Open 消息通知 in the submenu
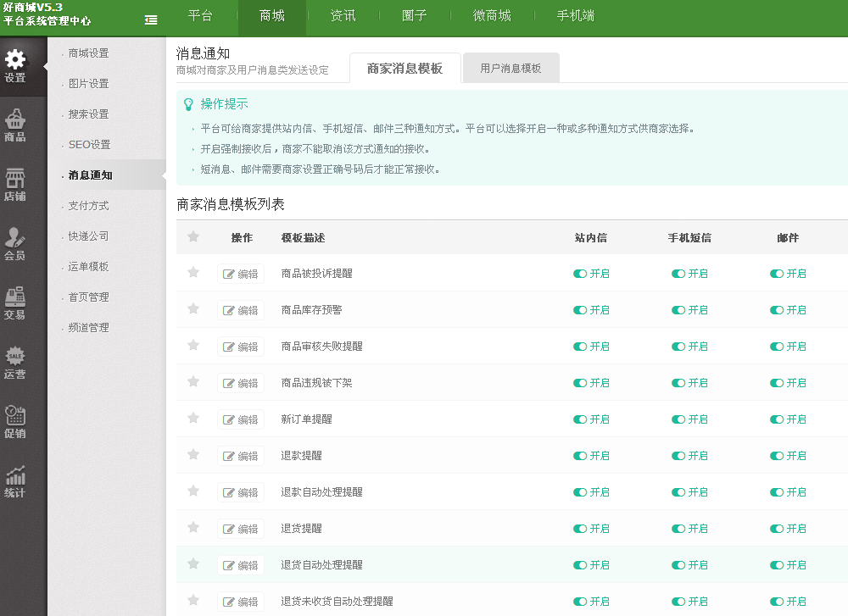848x616 pixels. coord(91,175)
